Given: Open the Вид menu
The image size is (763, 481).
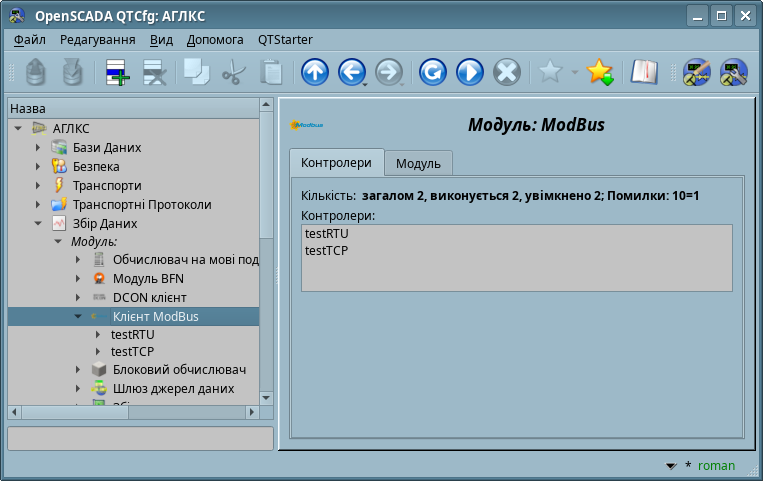Looking at the screenshot, I should [x=161, y=40].
